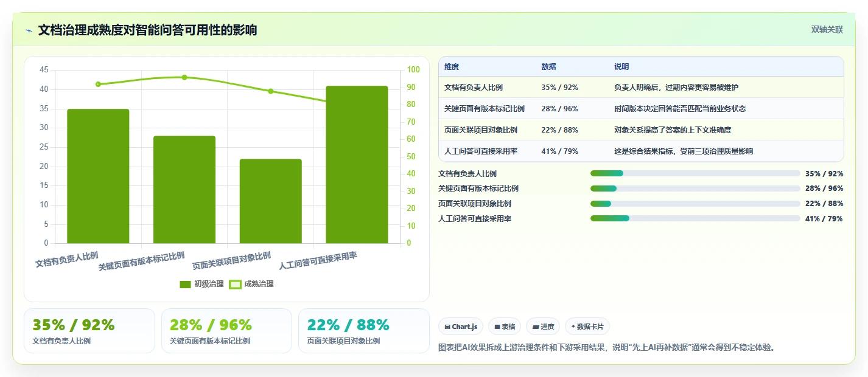Image resolution: width=868 pixels, height=377 pixels.
Task: Click the sparkle icon in the 数据卡片 pill
Action: 573,327
